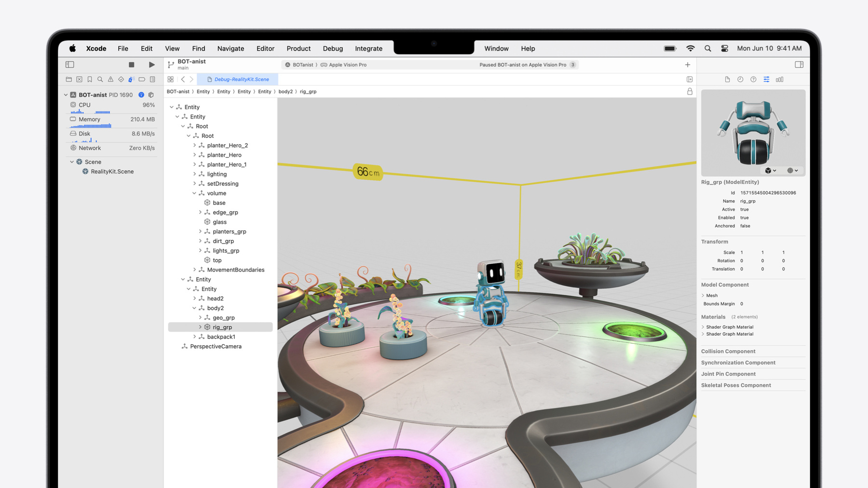Screen dimensions: 868x488
Task: Add an editor pane on the right
Action: [690, 79]
